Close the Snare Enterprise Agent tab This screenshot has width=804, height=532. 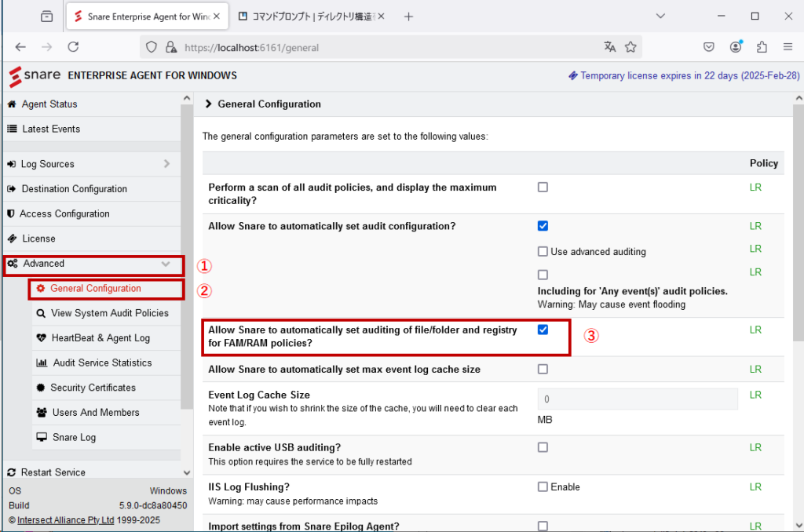click(217, 16)
